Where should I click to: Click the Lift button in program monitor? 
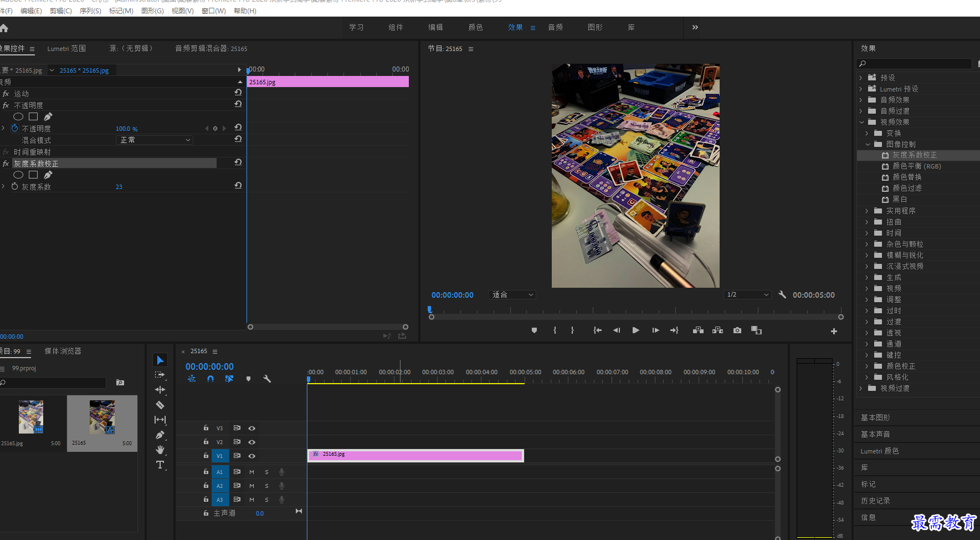pos(698,330)
